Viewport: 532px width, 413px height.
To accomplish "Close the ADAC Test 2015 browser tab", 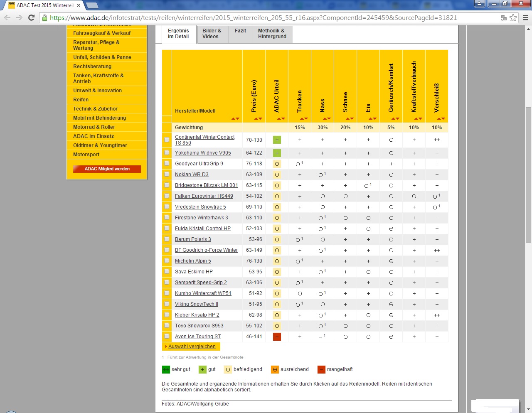I will coord(79,5).
